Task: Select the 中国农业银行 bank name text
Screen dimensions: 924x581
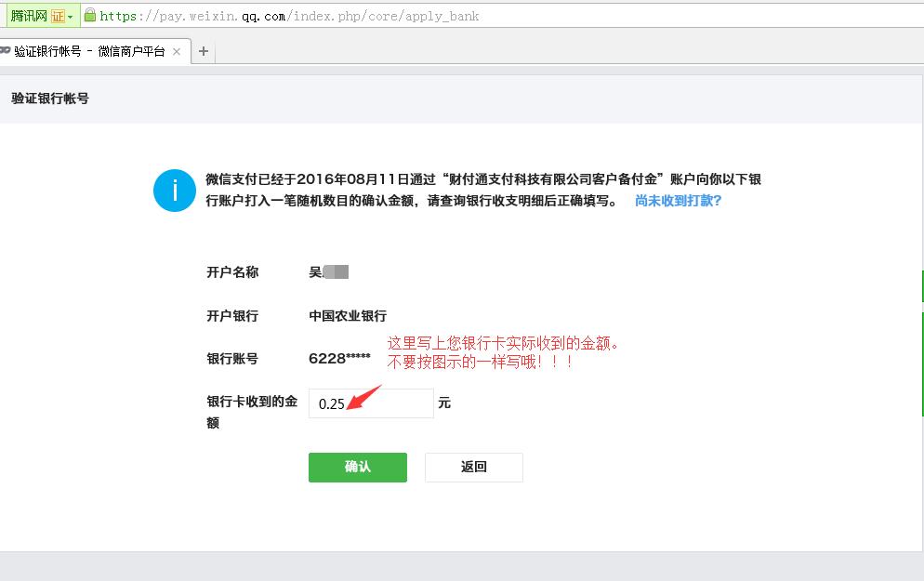Action: click(348, 316)
